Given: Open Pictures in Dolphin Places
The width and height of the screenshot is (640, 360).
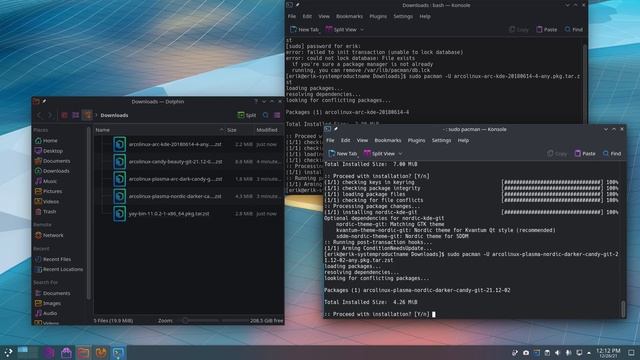Looking at the screenshot, I should 49,191.
